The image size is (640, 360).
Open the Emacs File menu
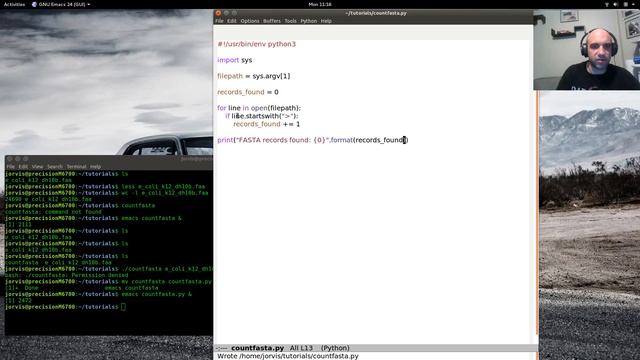220,21
